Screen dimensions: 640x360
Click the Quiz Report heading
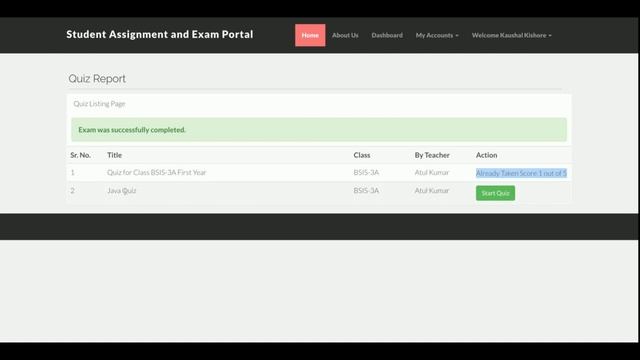pos(97,78)
